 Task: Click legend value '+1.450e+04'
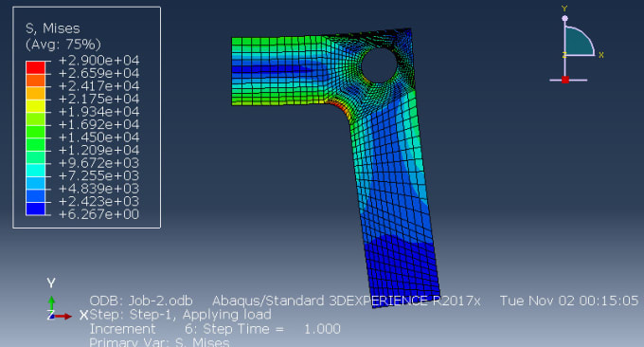tap(99, 137)
